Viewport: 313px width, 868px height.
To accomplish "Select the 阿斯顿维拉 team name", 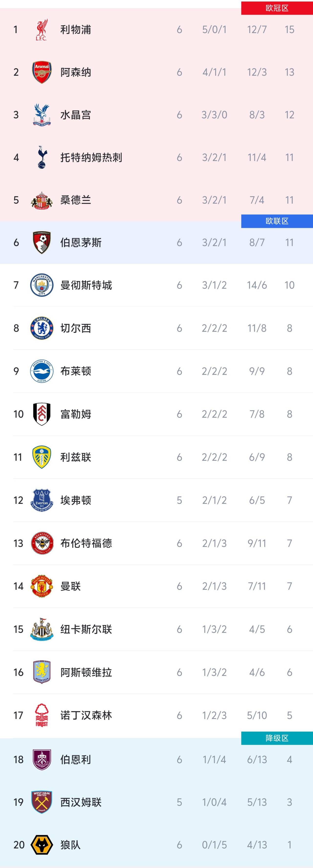I will (86, 672).
